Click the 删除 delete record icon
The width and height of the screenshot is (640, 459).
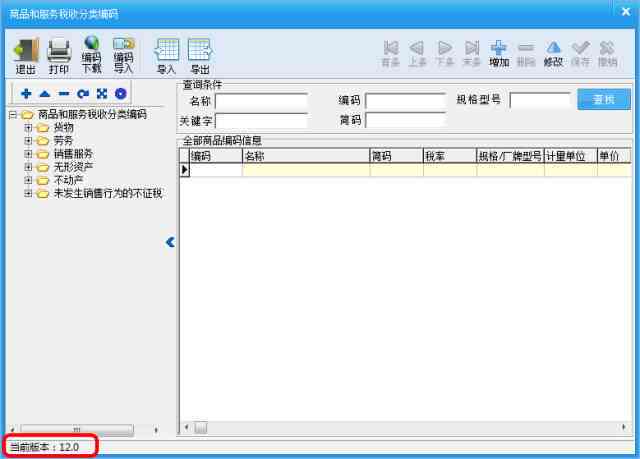(x=526, y=53)
